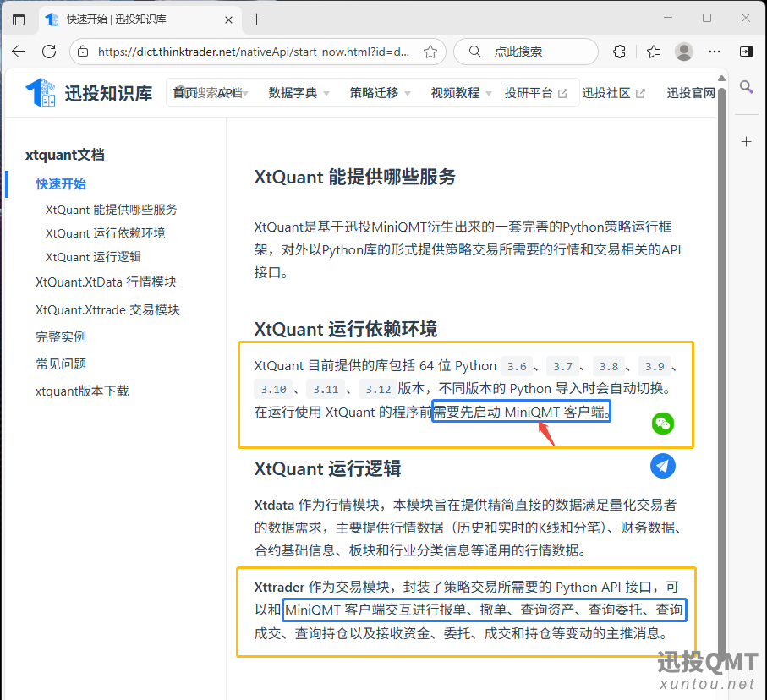Screen dimensions: 767x700
Task: Select 快速开始 in the sidebar
Action: (x=61, y=184)
